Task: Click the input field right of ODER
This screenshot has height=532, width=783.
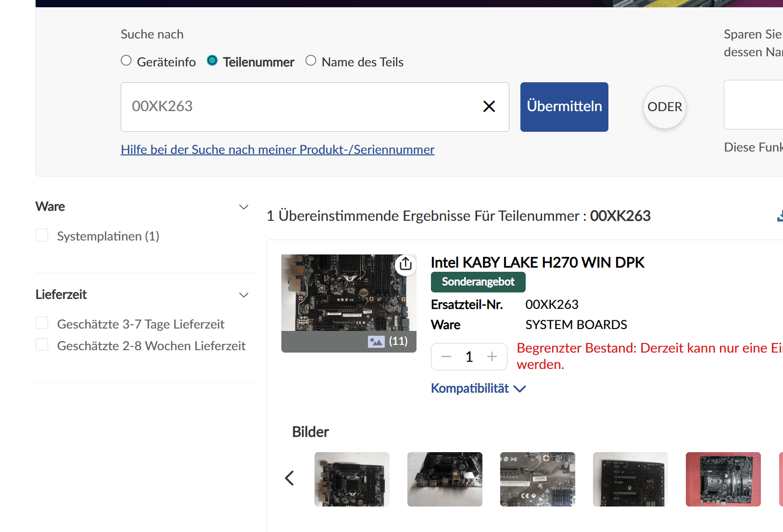Action: pyautogui.click(x=753, y=104)
